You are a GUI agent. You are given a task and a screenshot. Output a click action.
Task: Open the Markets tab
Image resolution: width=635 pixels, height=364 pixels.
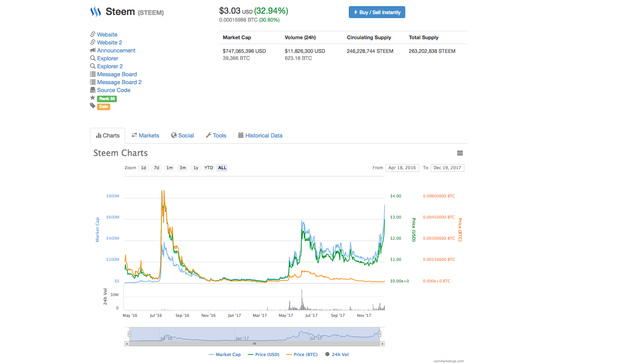[x=146, y=136]
